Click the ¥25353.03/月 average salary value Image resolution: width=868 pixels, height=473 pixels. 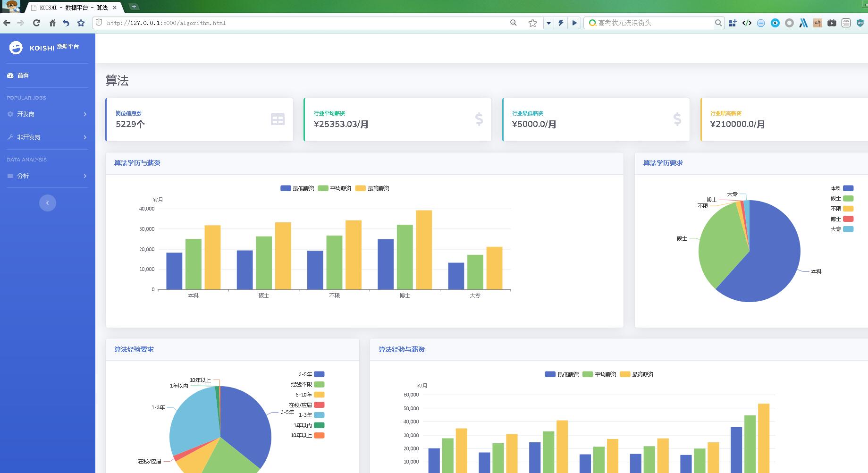tap(341, 124)
